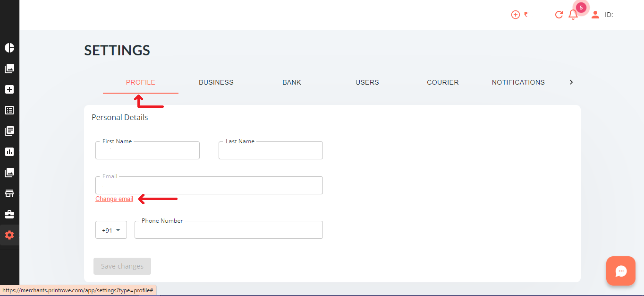Open the USERS tab
644x296 pixels.
click(x=367, y=82)
